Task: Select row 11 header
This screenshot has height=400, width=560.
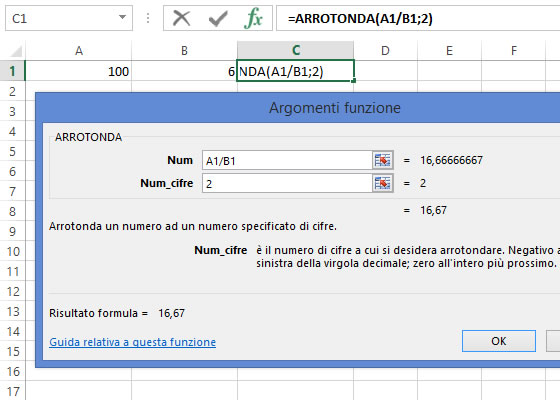Action: 12,271
